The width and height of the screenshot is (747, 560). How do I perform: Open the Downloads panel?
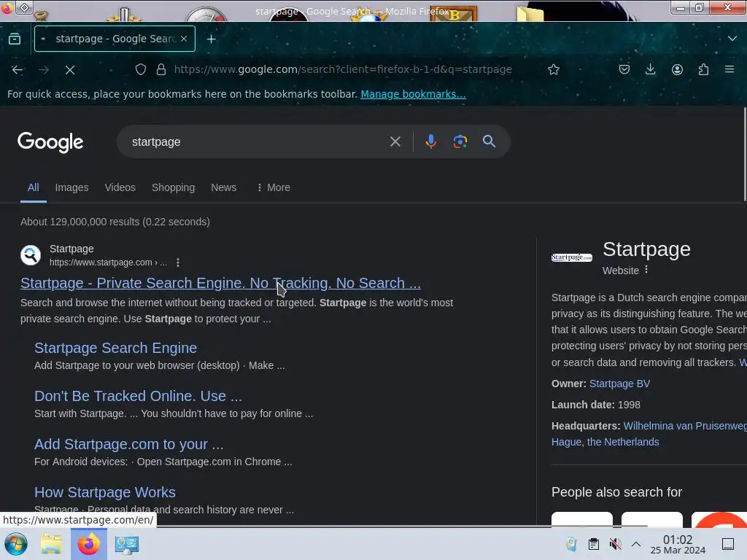click(650, 69)
